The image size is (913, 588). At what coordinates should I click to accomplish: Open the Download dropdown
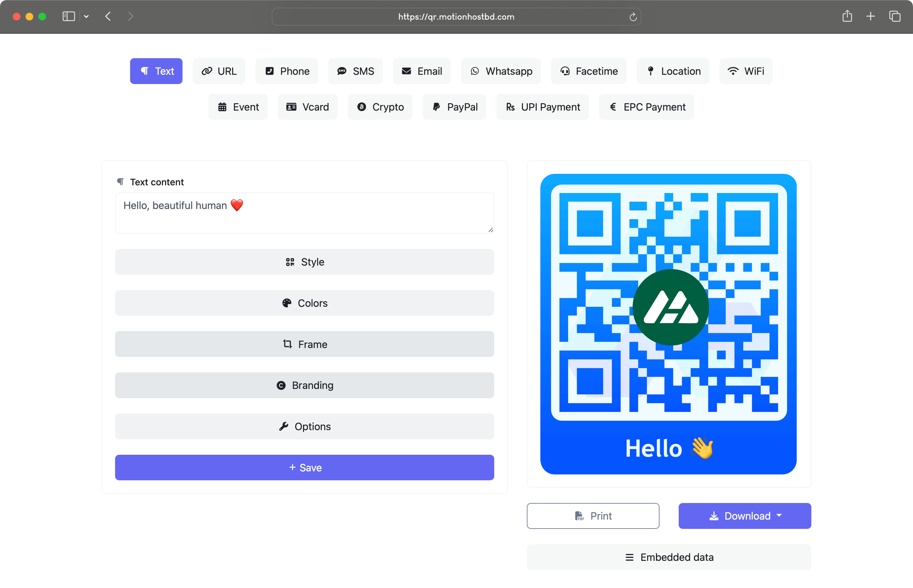point(745,516)
